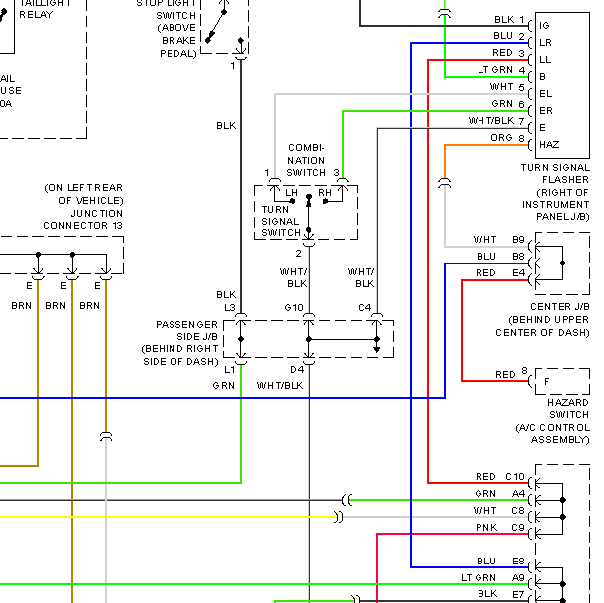Click the WHT/BLK 7 wire label
Image resolution: width=604 pixels, height=603 pixels.
[497, 121]
